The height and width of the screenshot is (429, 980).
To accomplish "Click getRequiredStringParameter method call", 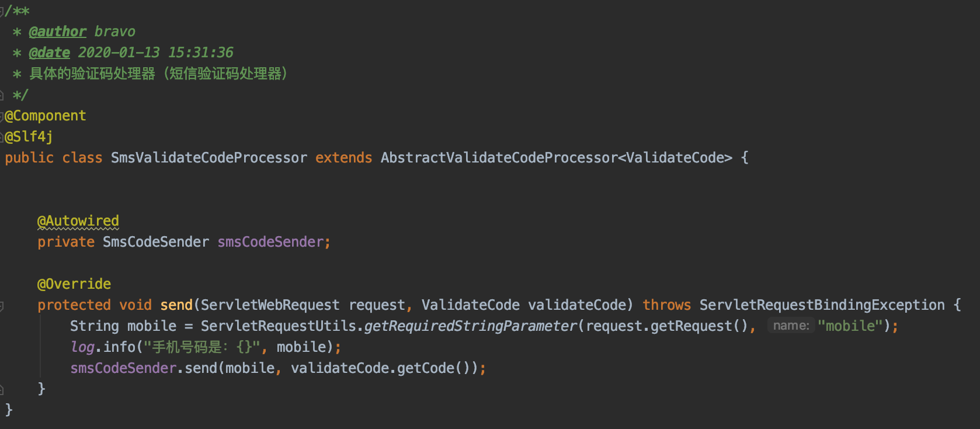I will coord(470,326).
